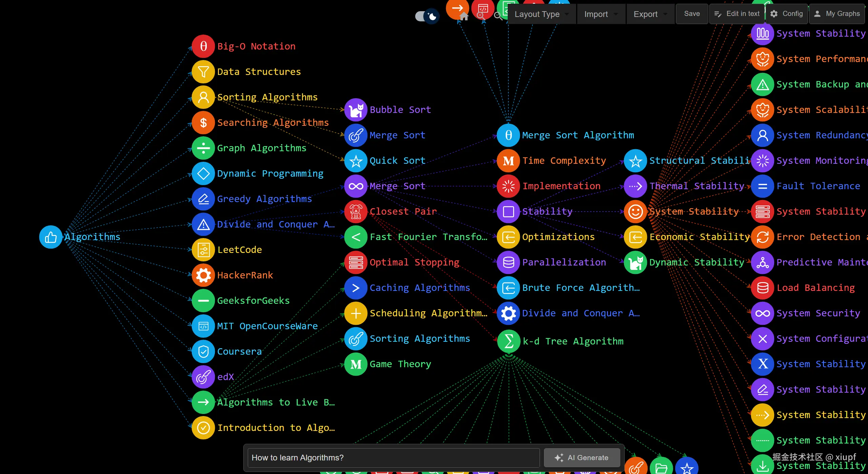Expand the Export dropdown
868x474 pixels.
pyautogui.click(x=650, y=14)
